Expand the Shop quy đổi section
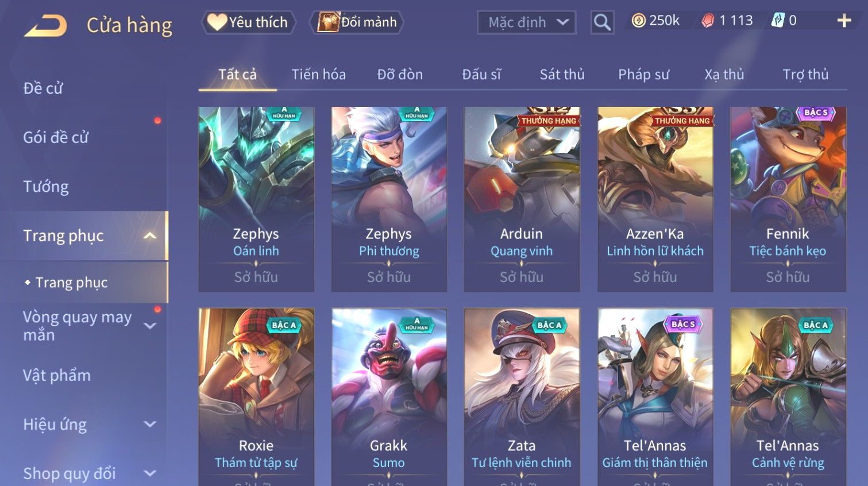The width and height of the screenshot is (868, 486). pos(150,473)
